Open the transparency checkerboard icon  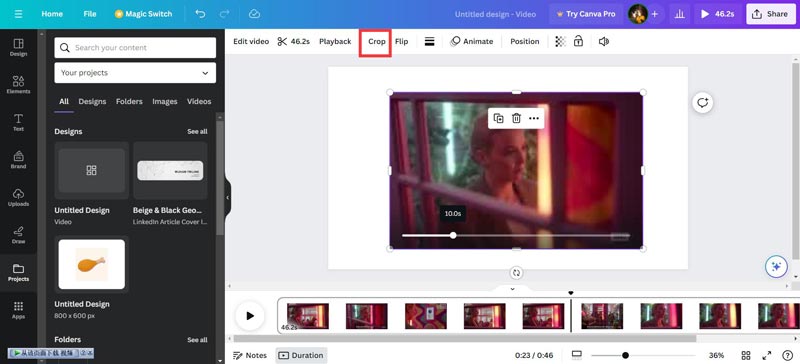[x=560, y=41]
